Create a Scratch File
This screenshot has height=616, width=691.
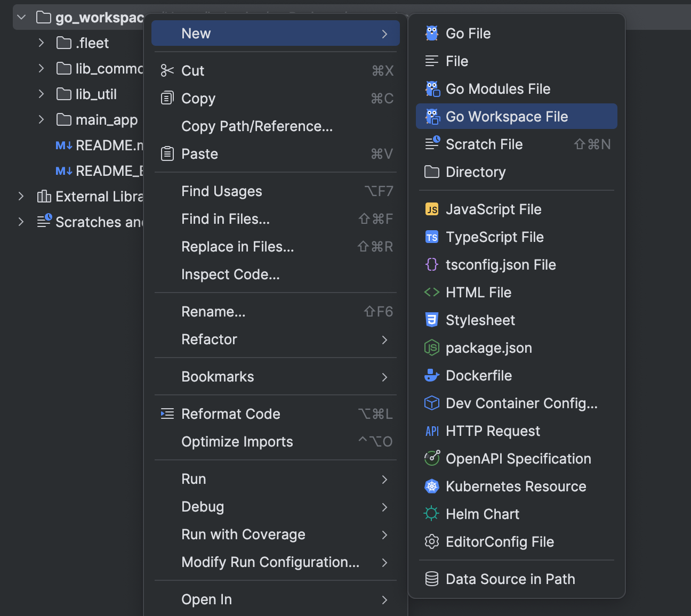tap(484, 144)
